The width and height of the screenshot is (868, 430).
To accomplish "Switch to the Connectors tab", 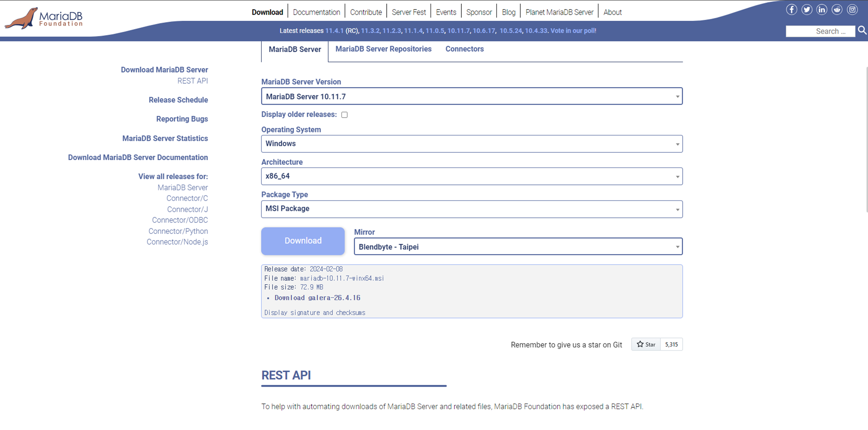I will click(464, 49).
